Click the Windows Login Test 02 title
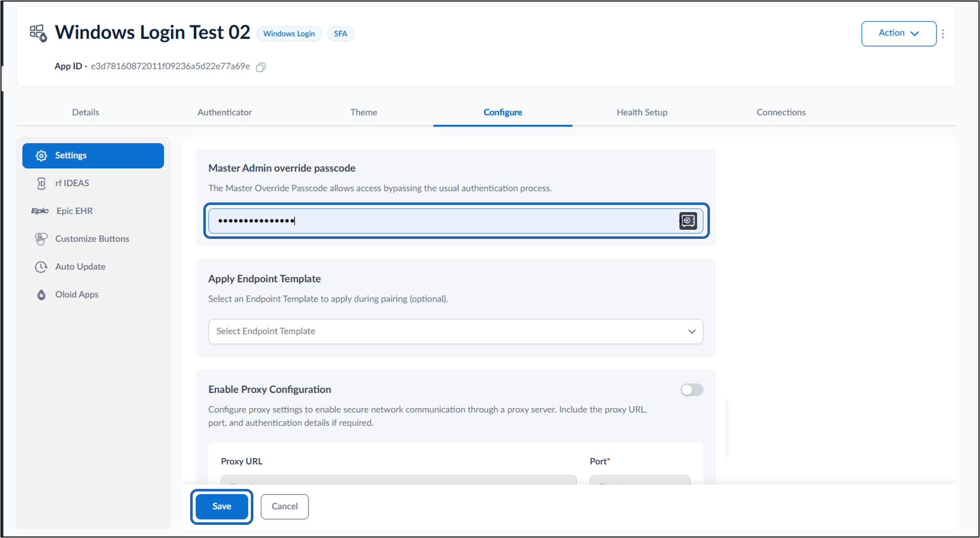Screen dimensions: 980x538 (152, 32)
